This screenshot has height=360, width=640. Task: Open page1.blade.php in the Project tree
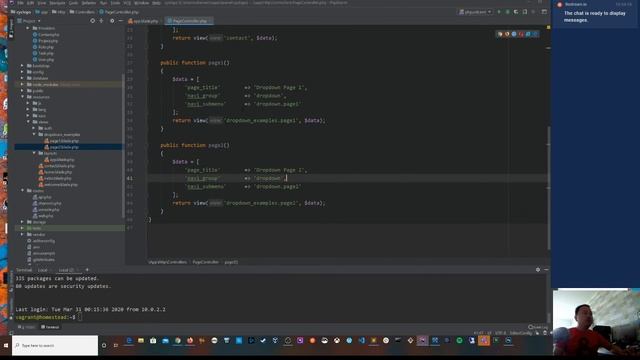point(62,141)
